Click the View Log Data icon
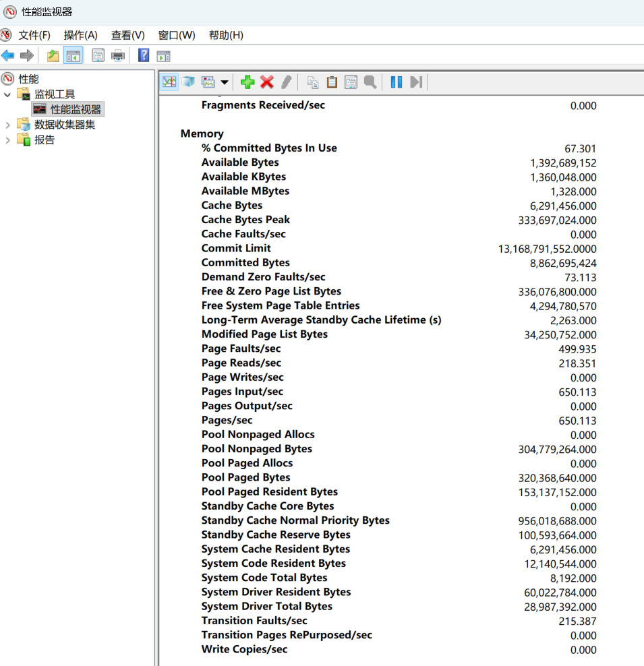The image size is (644, 666). (x=188, y=82)
